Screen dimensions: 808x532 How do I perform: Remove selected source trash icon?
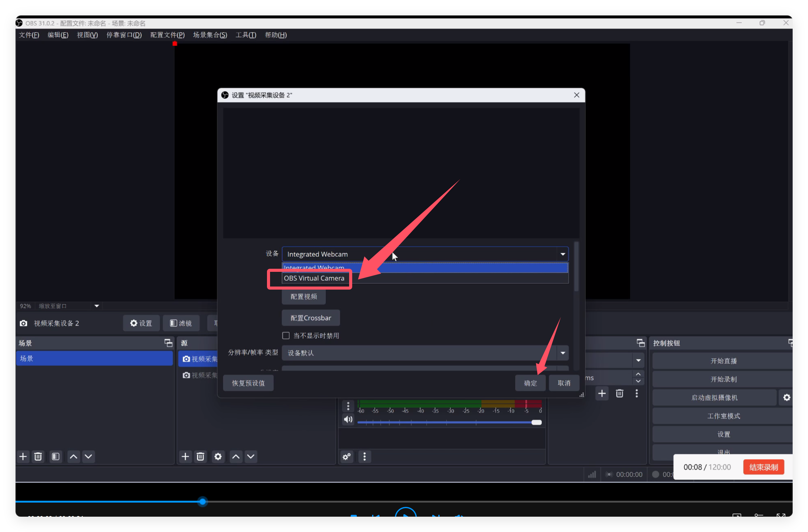click(x=201, y=456)
